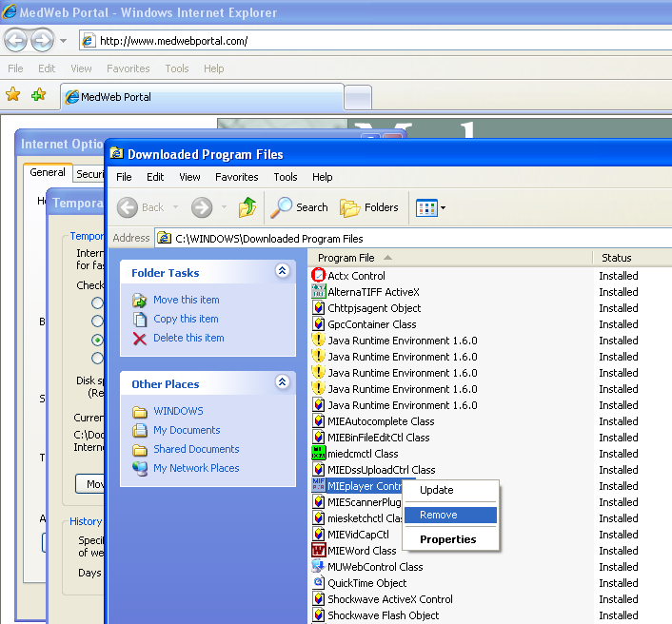Image resolution: width=672 pixels, height=624 pixels.
Task: Click the Add to Favorites icon
Action: tap(38, 95)
